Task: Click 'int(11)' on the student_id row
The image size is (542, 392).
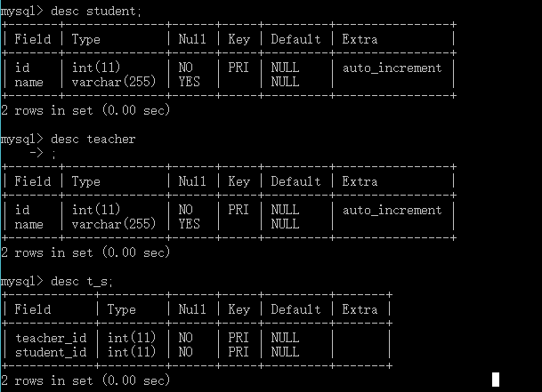Action: click(132, 352)
